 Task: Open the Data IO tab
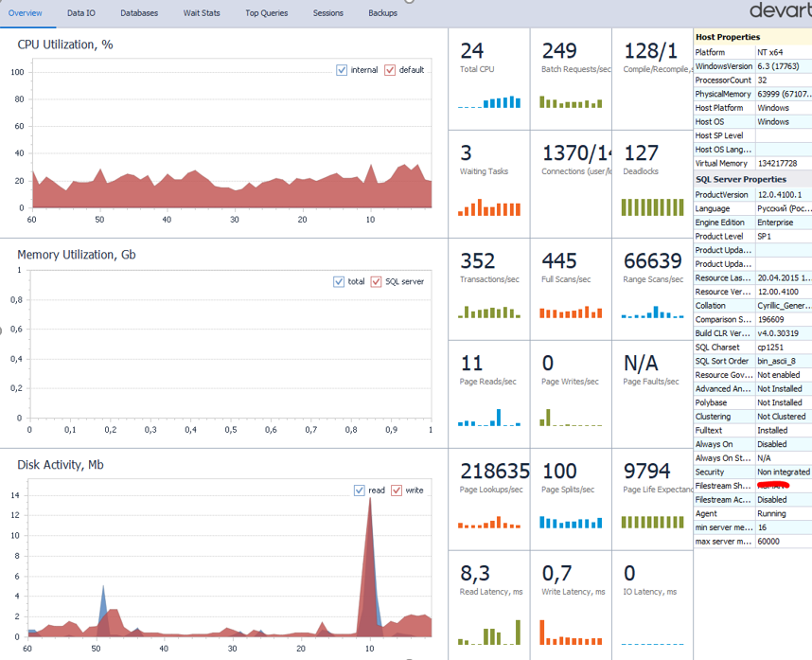(81, 13)
